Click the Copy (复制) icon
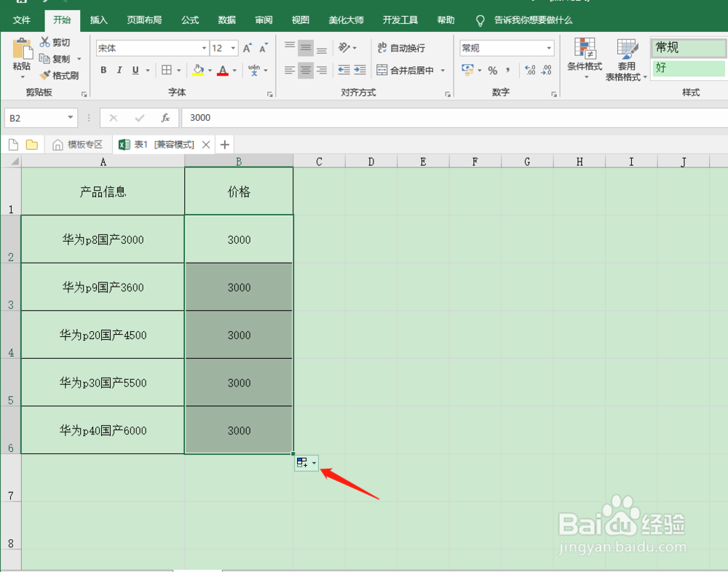This screenshot has height=572, width=728. (x=44, y=58)
